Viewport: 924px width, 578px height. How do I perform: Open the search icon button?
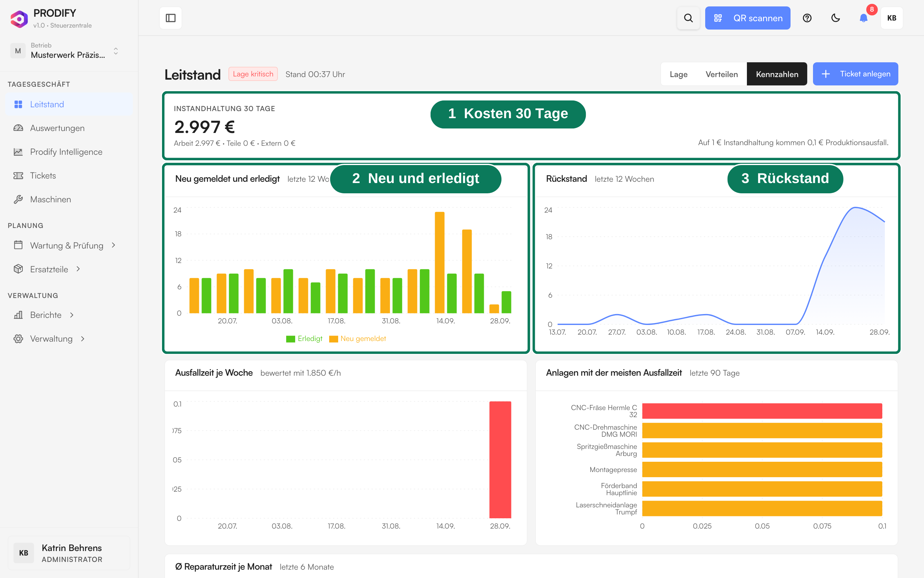tap(688, 18)
